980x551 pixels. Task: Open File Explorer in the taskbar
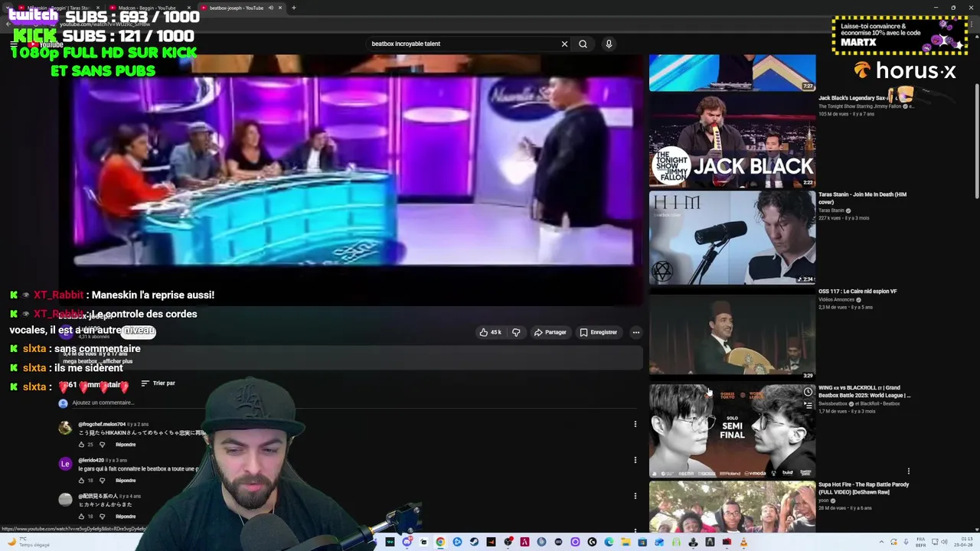pos(626,542)
